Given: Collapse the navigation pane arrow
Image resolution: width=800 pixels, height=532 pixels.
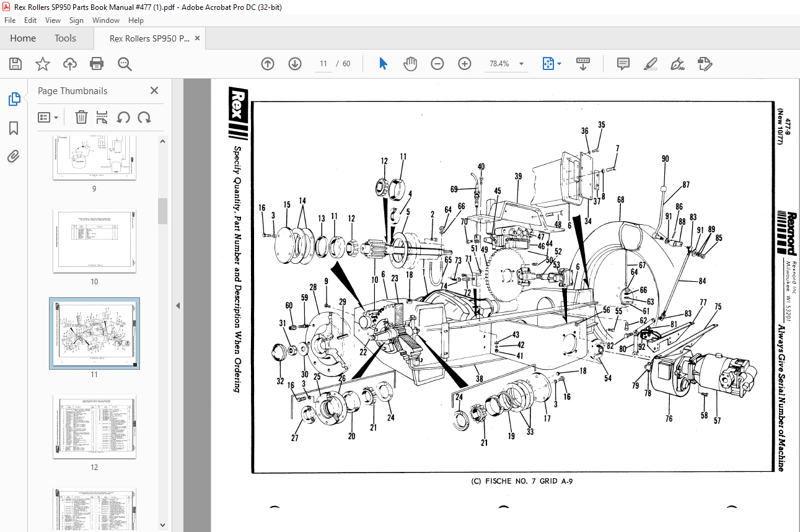Looking at the screenshot, I should pos(177,305).
